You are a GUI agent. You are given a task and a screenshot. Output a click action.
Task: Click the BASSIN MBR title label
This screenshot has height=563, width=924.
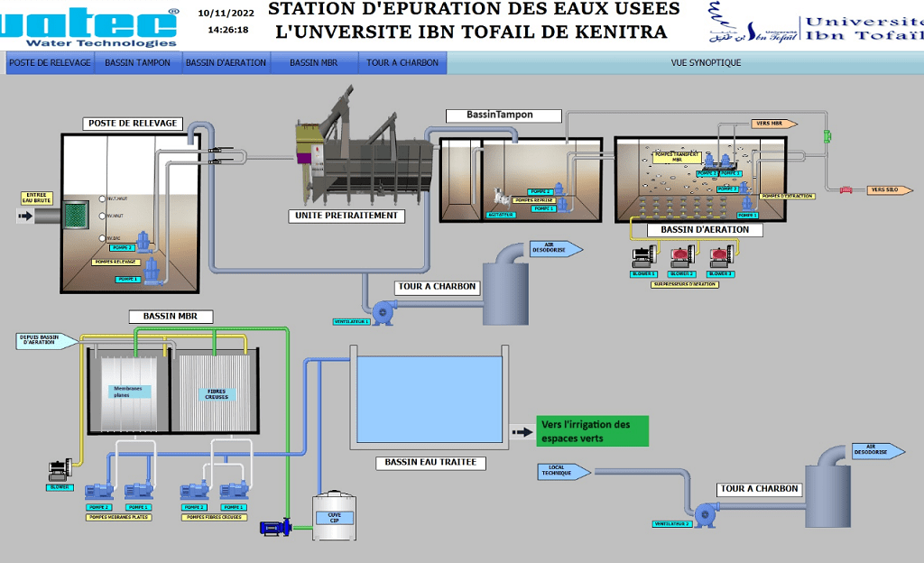[171, 317]
